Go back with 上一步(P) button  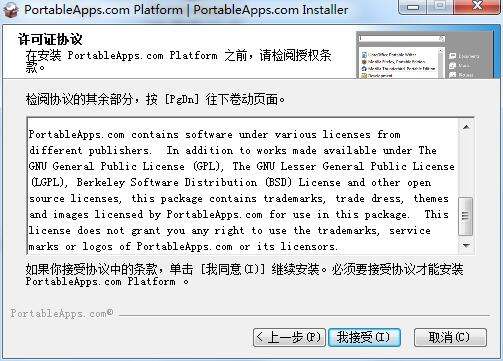(x=289, y=337)
